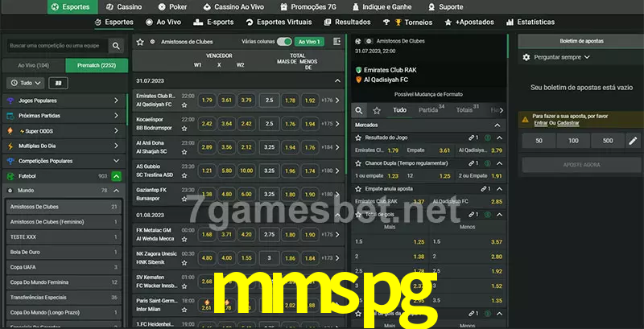
Task: Select Bola De Ouro competition
Action: coord(64,253)
